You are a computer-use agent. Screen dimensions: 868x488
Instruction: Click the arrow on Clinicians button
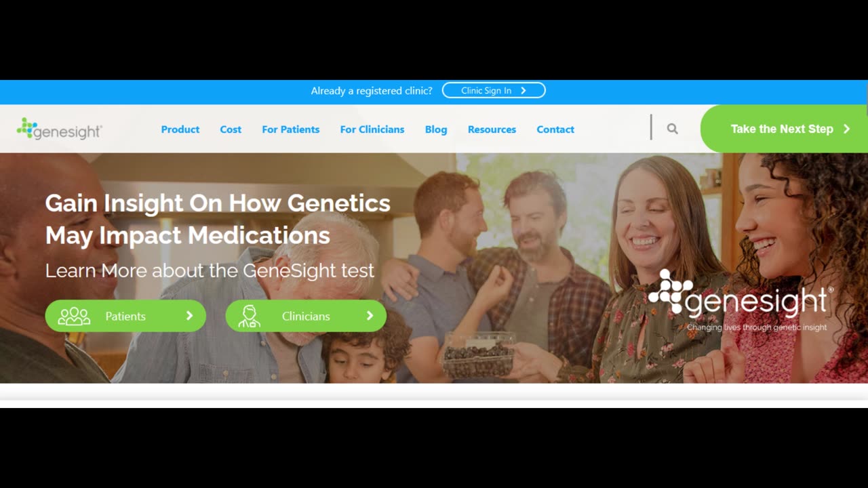(370, 316)
